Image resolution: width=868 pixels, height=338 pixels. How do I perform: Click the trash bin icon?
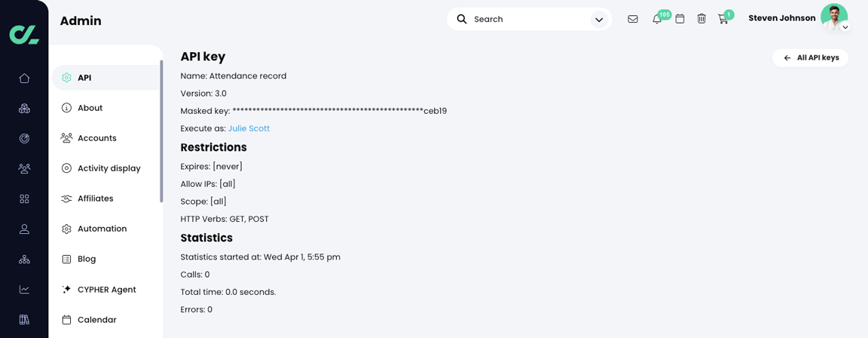(x=701, y=19)
